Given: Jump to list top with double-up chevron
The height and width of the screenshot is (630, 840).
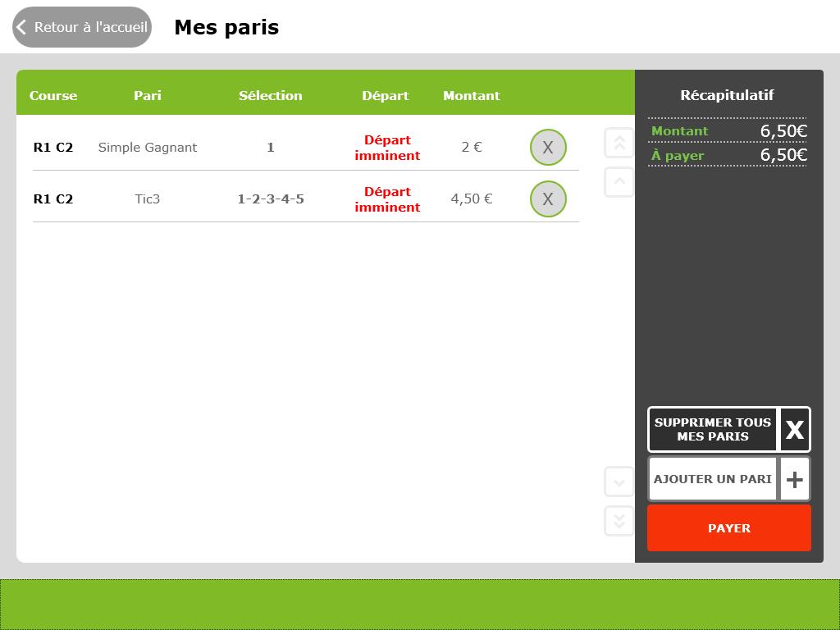Looking at the screenshot, I should pos(619,143).
